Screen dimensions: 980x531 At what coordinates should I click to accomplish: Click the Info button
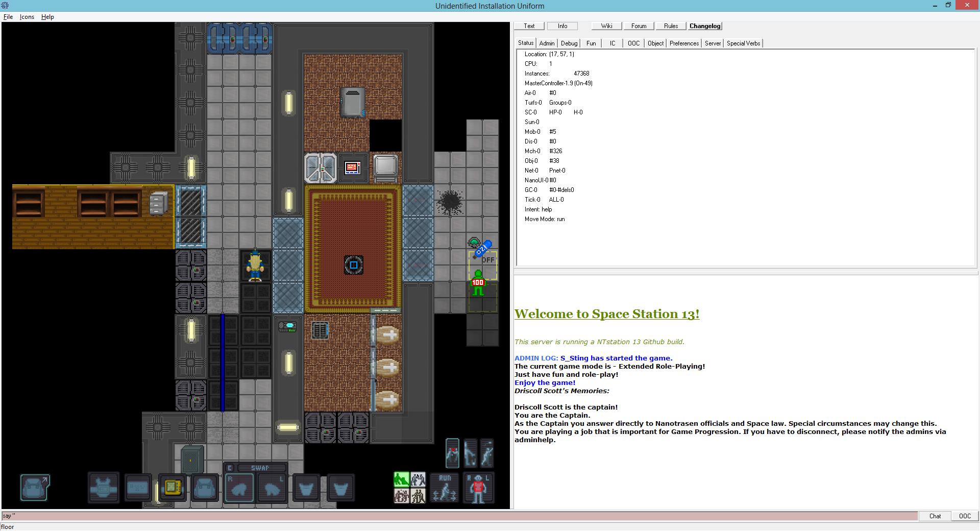coord(562,26)
